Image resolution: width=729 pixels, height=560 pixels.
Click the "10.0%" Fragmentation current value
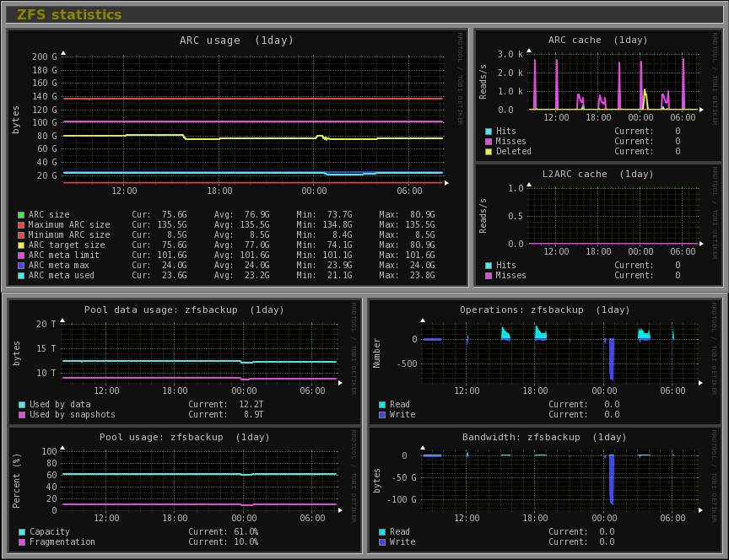[246, 542]
